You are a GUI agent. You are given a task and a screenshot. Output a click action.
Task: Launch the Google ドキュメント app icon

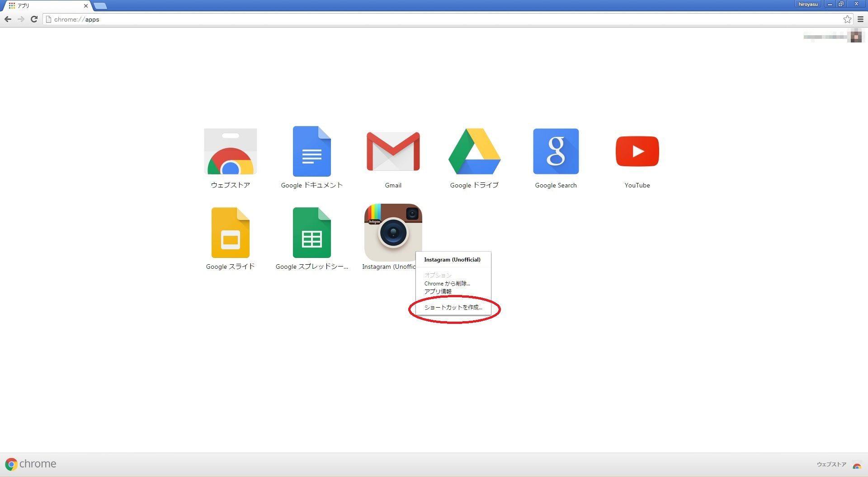point(312,151)
